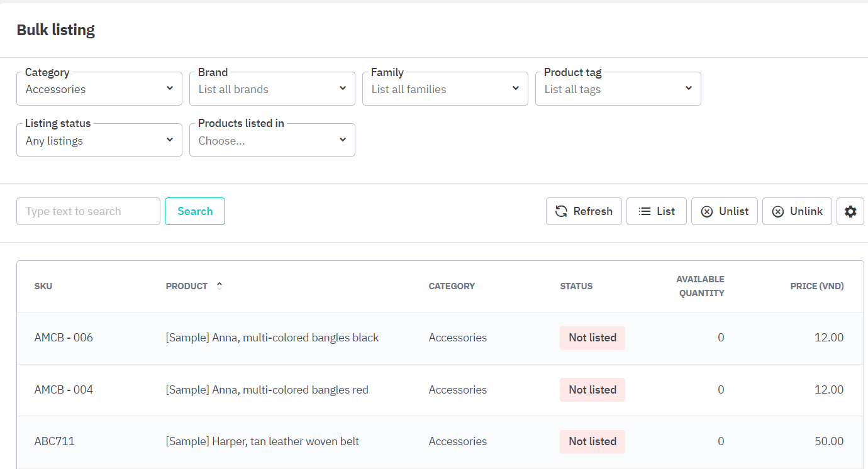Image resolution: width=868 pixels, height=469 pixels.
Task: Open the Listing status dropdown
Action: coord(99,141)
